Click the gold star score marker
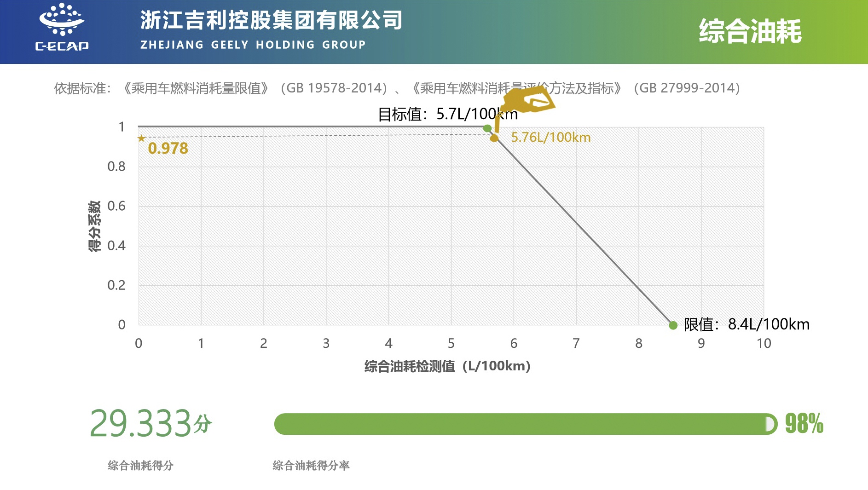Screen dimensions: 868x490 pyautogui.click(x=142, y=138)
